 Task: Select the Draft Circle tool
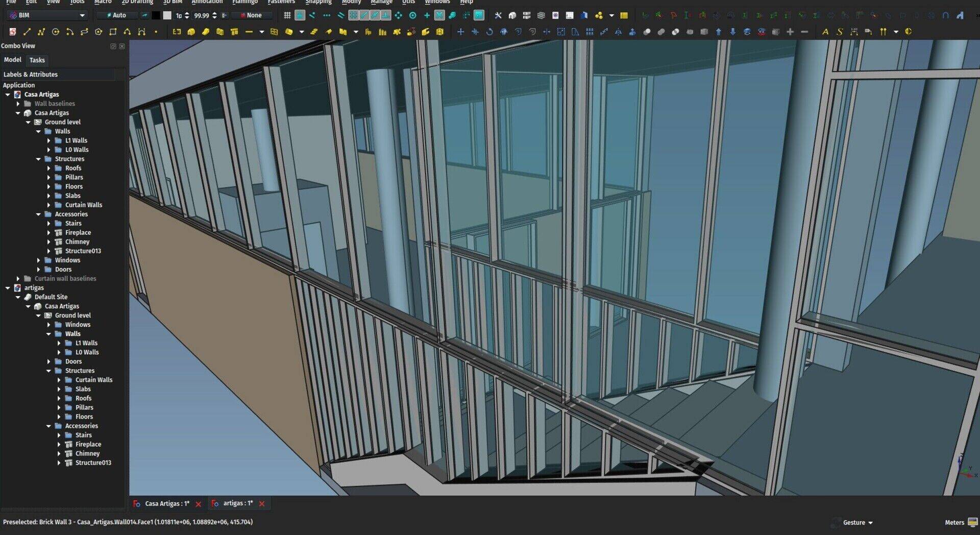pyautogui.click(x=56, y=32)
